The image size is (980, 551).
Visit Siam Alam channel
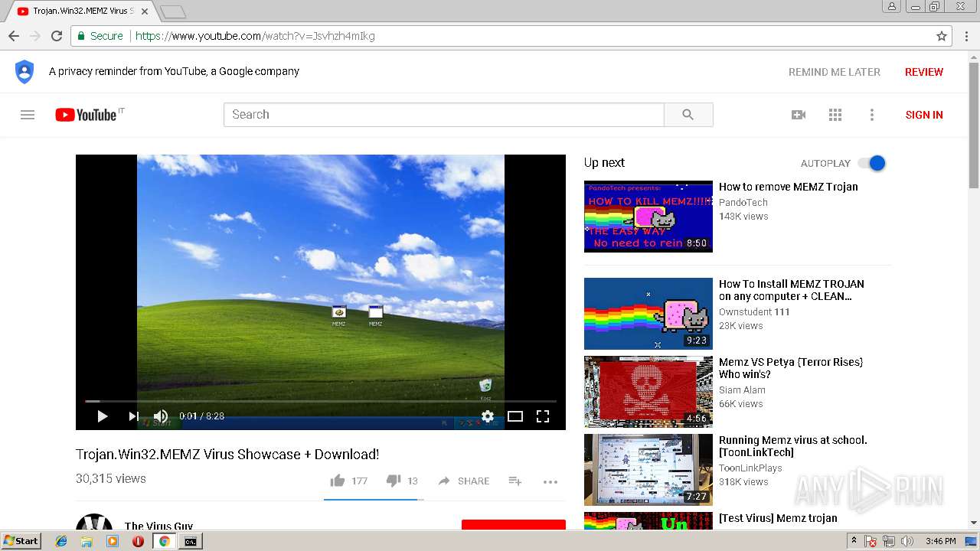742,390
